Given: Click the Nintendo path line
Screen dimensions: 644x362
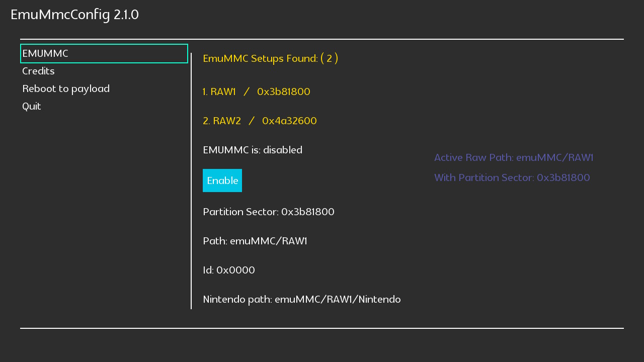Looking at the screenshot, I should pyautogui.click(x=302, y=300).
